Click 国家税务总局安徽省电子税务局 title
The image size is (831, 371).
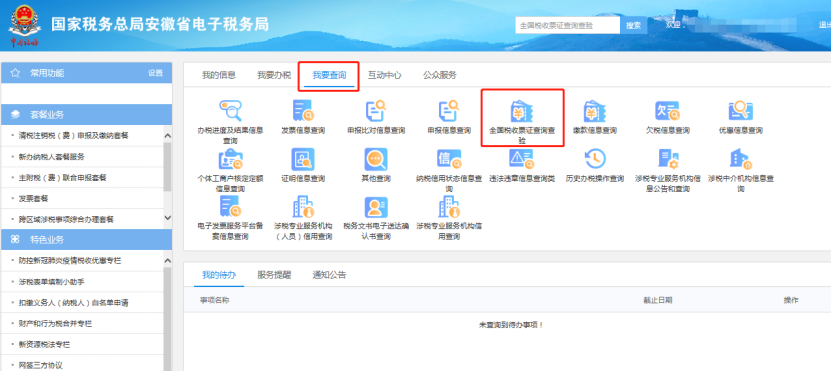(x=160, y=24)
